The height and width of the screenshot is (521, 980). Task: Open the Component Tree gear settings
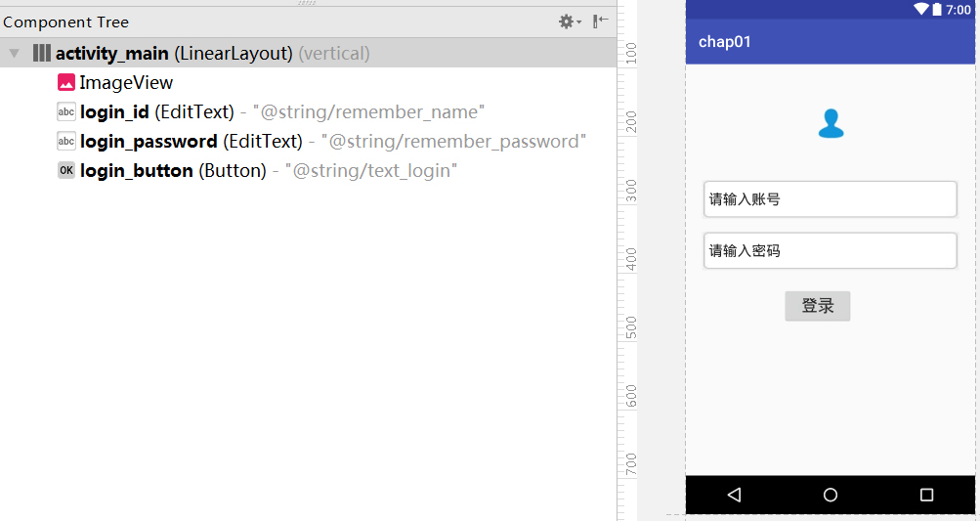tap(567, 22)
